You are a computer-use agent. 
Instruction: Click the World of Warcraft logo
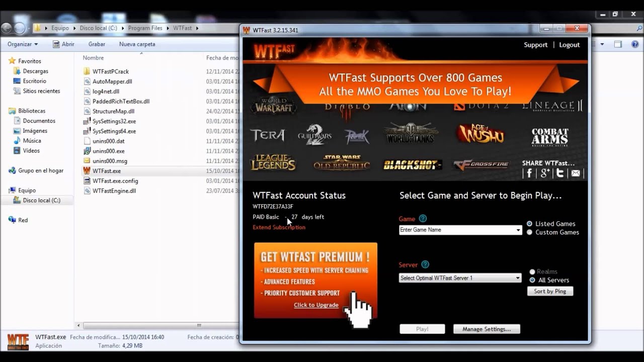pyautogui.click(x=273, y=106)
